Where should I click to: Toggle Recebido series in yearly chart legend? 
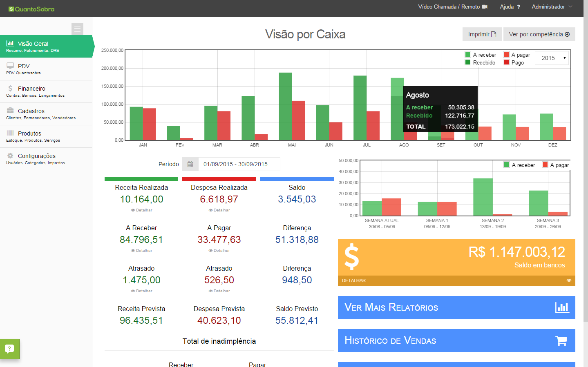point(480,62)
